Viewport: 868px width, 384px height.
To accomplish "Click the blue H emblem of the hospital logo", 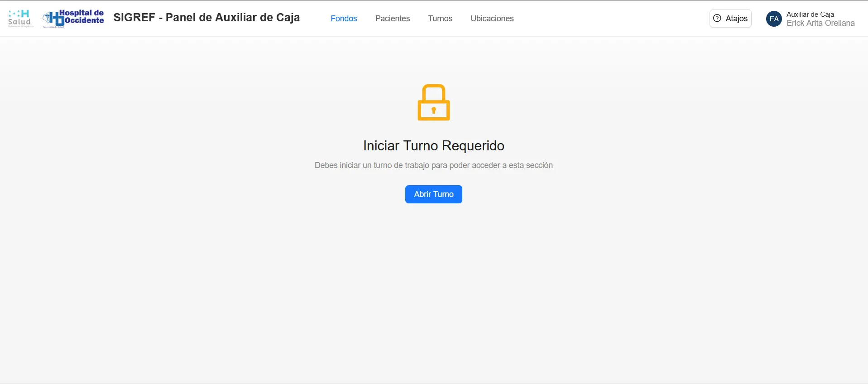I will (56, 19).
